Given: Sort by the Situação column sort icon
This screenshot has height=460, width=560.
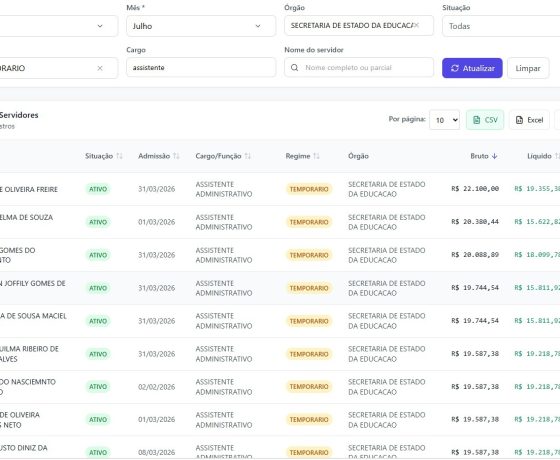Looking at the screenshot, I should pos(119,156).
